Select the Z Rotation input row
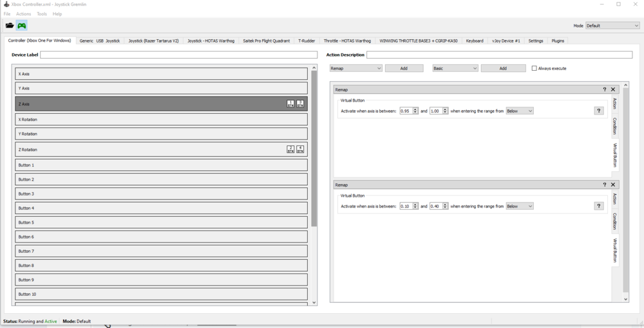 tap(162, 149)
